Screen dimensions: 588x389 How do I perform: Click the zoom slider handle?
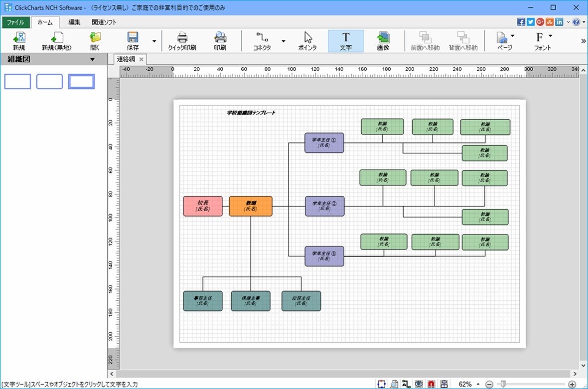503,384
